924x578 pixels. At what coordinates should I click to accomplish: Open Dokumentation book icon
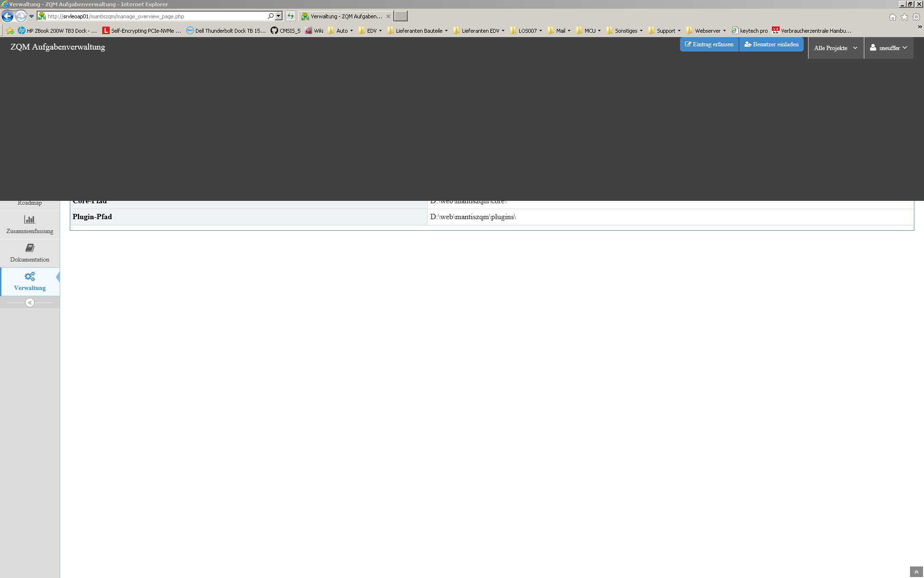pos(30,249)
